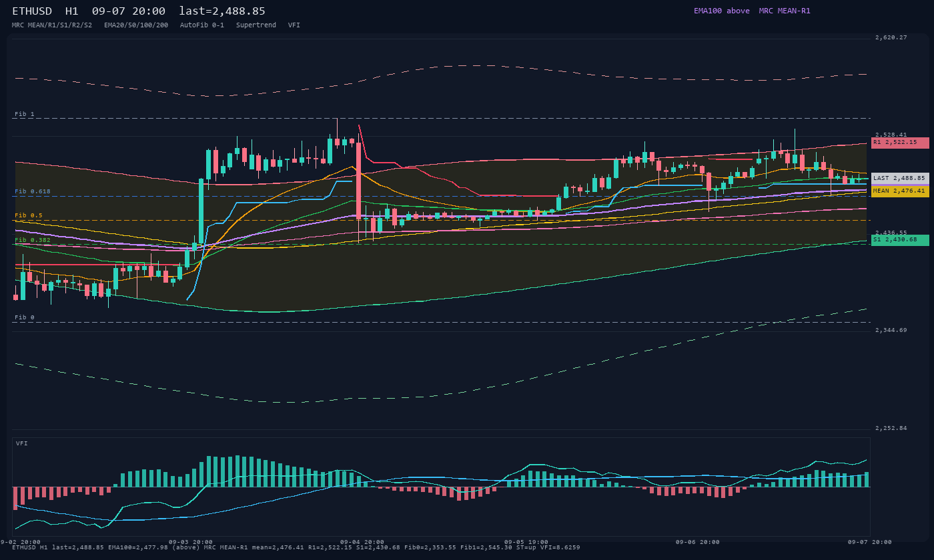The height and width of the screenshot is (560, 934).
Task: Select the 'MRC MEAN/R1/S1/R2/S2' indicator label
Action: pos(52,25)
